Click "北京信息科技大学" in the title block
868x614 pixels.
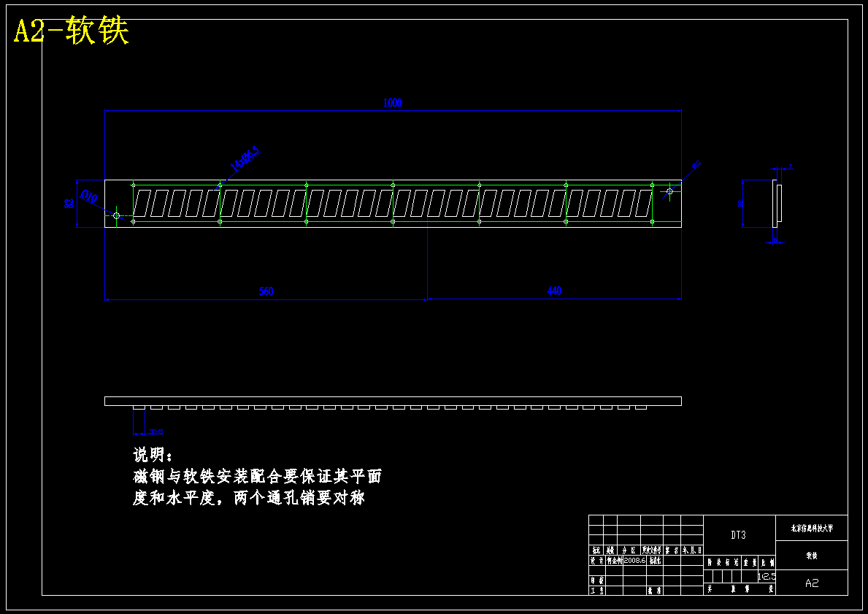pyautogui.click(x=812, y=528)
